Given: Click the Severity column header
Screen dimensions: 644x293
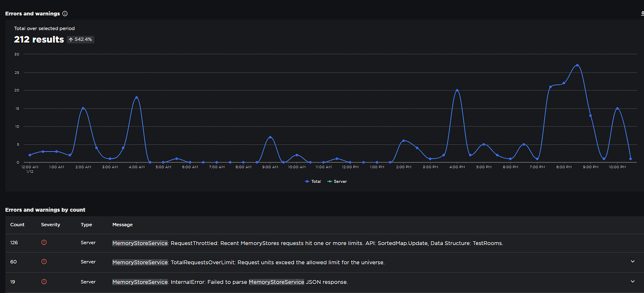Looking at the screenshot, I should (x=50, y=224).
